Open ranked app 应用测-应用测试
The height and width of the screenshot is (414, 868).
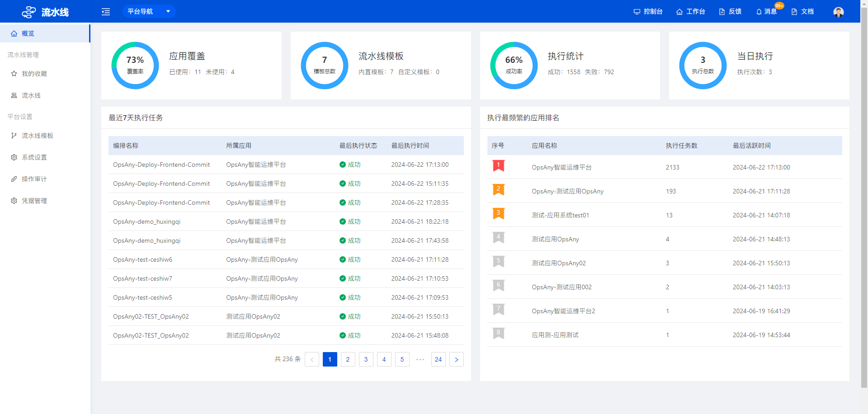(555, 335)
